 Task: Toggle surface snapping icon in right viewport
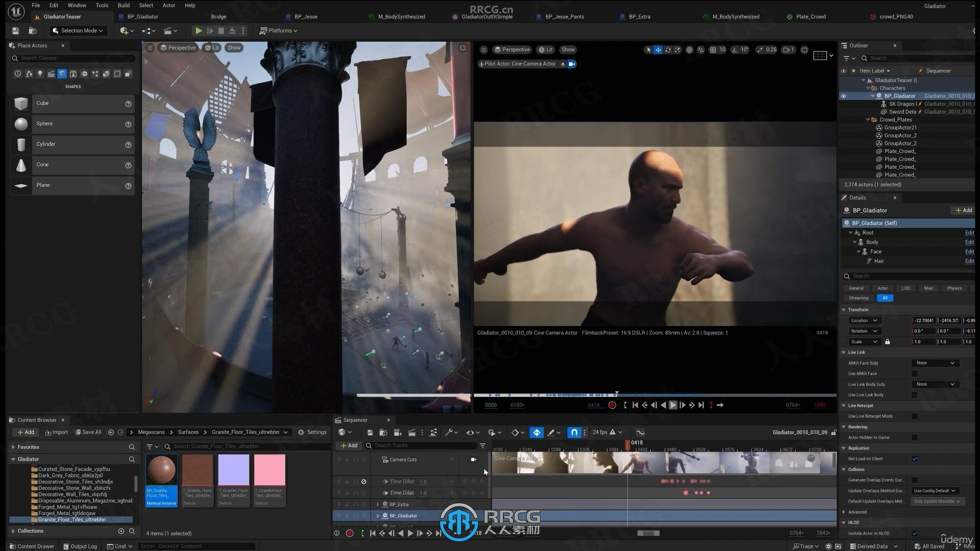click(x=701, y=49)
